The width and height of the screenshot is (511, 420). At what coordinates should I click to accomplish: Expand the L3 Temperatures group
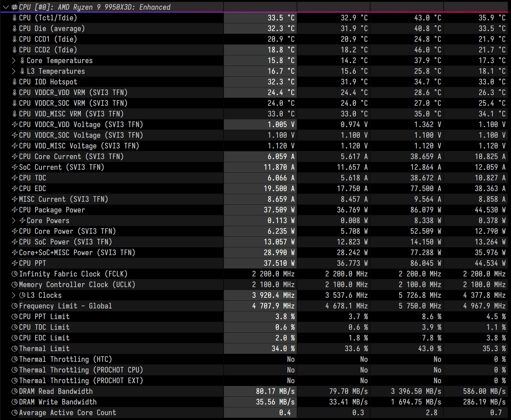[x=13, y=71]
